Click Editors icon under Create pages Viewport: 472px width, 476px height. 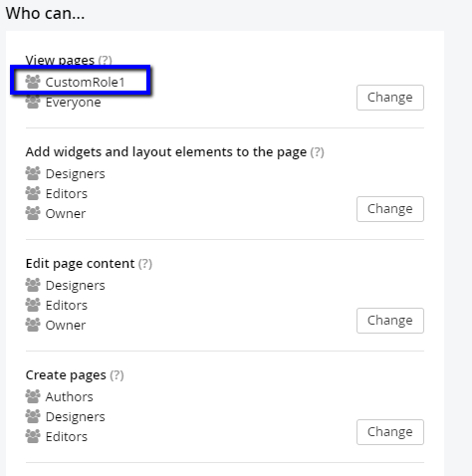point(33,436)
